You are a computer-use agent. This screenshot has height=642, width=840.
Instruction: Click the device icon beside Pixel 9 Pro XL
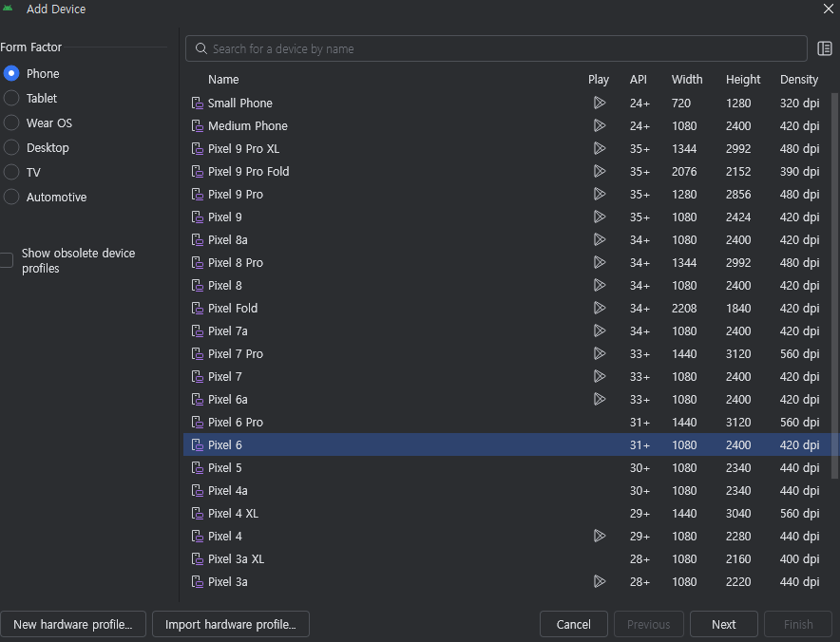197,148
